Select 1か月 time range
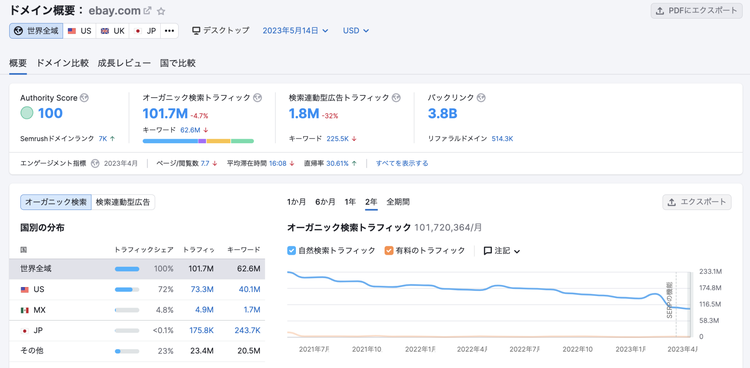 tap(297, 202)
